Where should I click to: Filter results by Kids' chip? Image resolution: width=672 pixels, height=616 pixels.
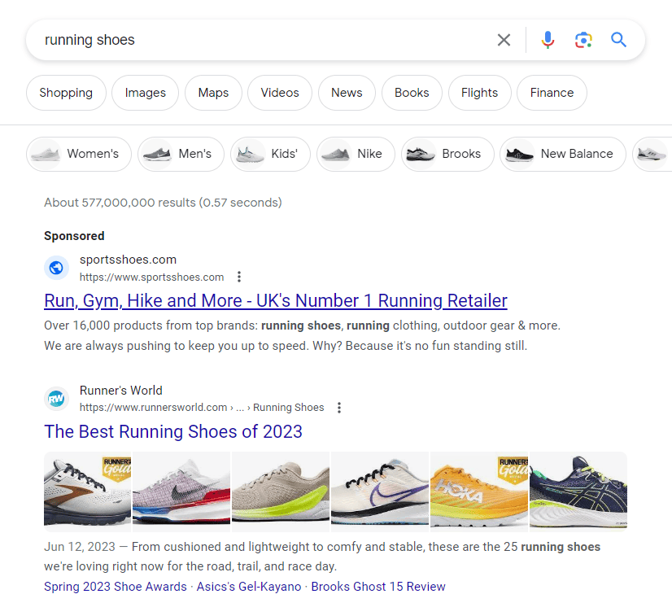(270, 154)
